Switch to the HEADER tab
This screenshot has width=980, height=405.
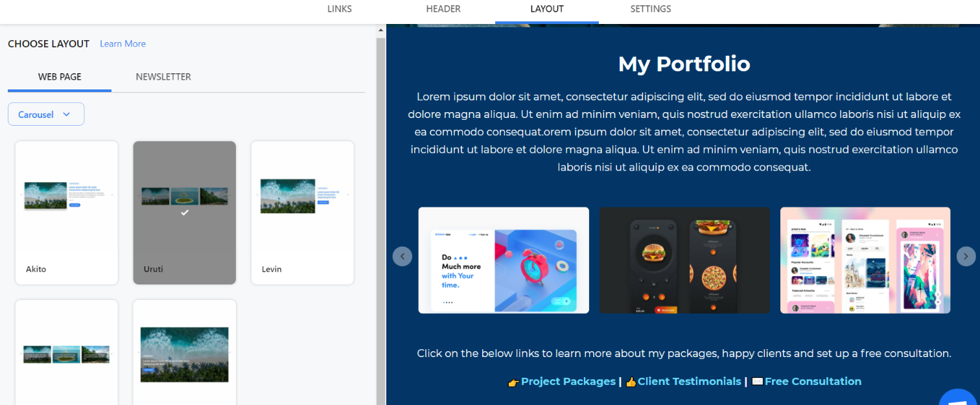(443, 9)
